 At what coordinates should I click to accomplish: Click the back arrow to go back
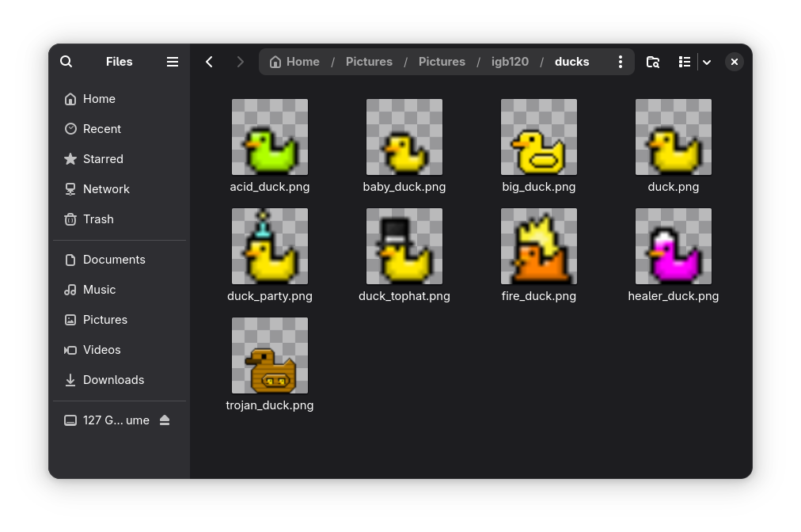[x=209, y=61]
